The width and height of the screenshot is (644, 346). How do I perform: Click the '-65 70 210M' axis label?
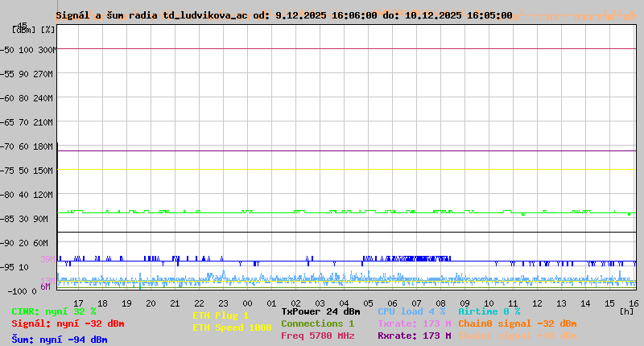(x=27, y=122)
